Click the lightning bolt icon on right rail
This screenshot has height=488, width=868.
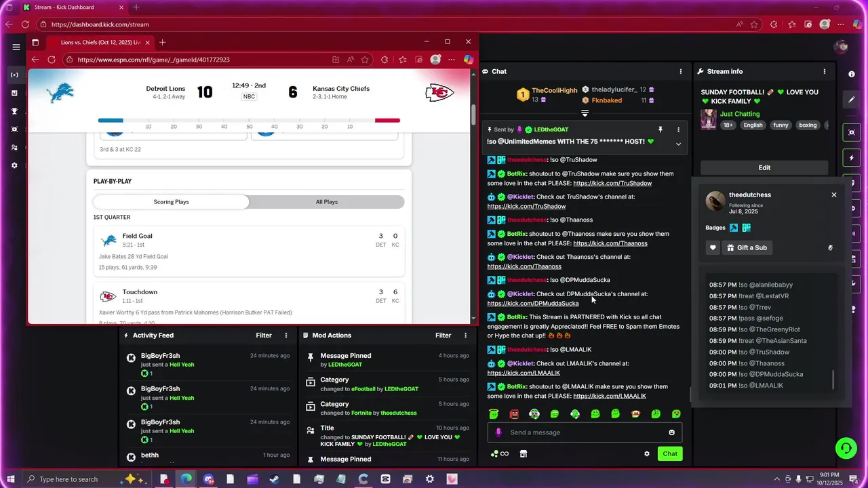852,158
